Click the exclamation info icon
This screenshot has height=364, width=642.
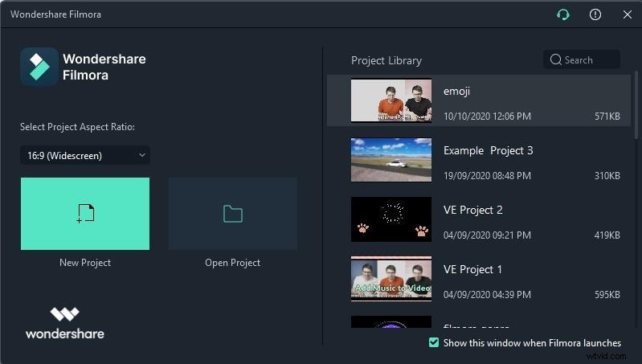(595, 14)
